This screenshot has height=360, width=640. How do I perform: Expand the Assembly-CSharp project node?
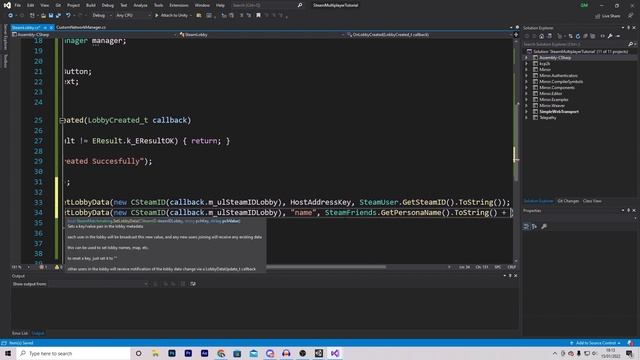(527, 58)
